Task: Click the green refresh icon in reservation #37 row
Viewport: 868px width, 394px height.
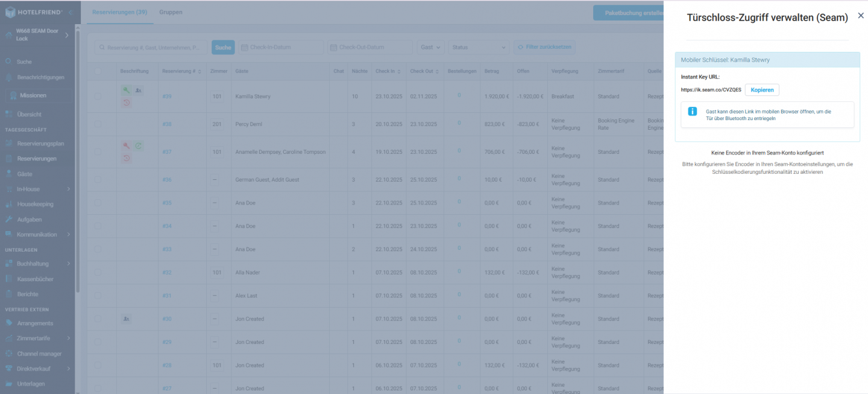Action: 139,146
